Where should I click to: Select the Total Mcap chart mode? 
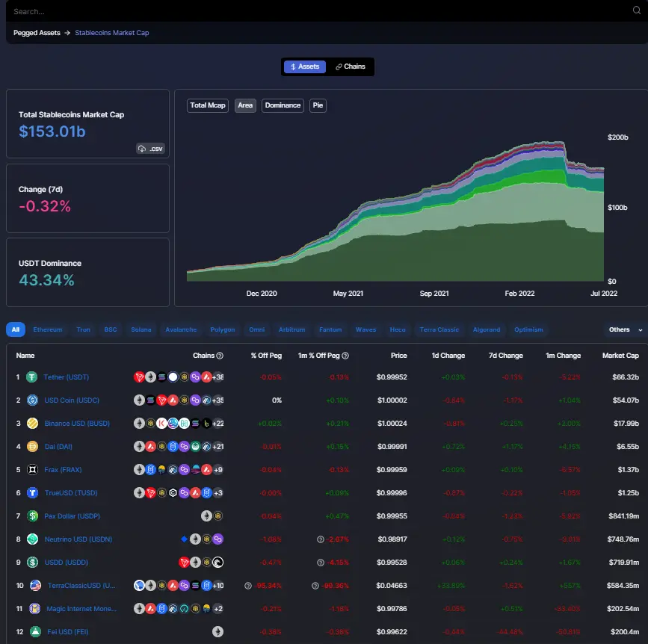pos(208,105)
